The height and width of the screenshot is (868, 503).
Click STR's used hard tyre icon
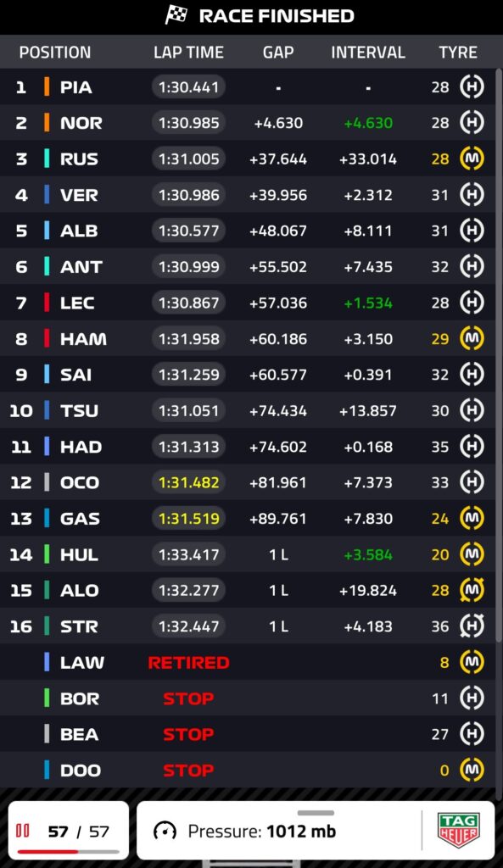click(472, 626)
